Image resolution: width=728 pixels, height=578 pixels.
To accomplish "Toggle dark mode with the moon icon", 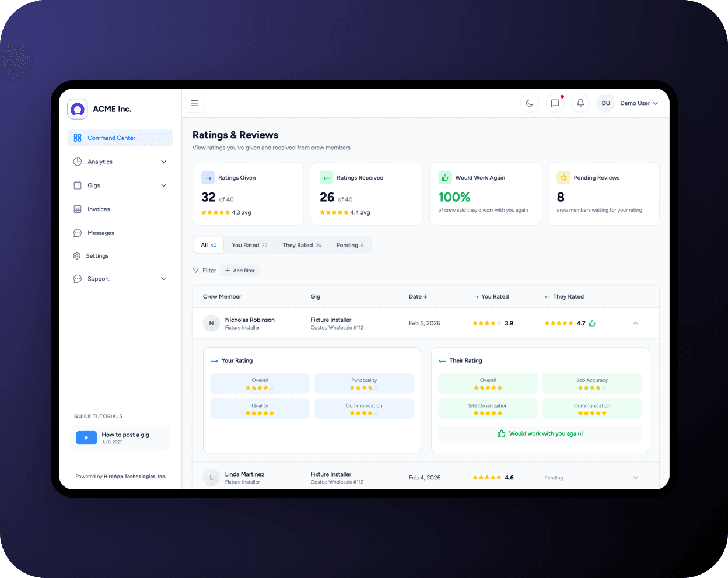I will (x=529, y=103).
